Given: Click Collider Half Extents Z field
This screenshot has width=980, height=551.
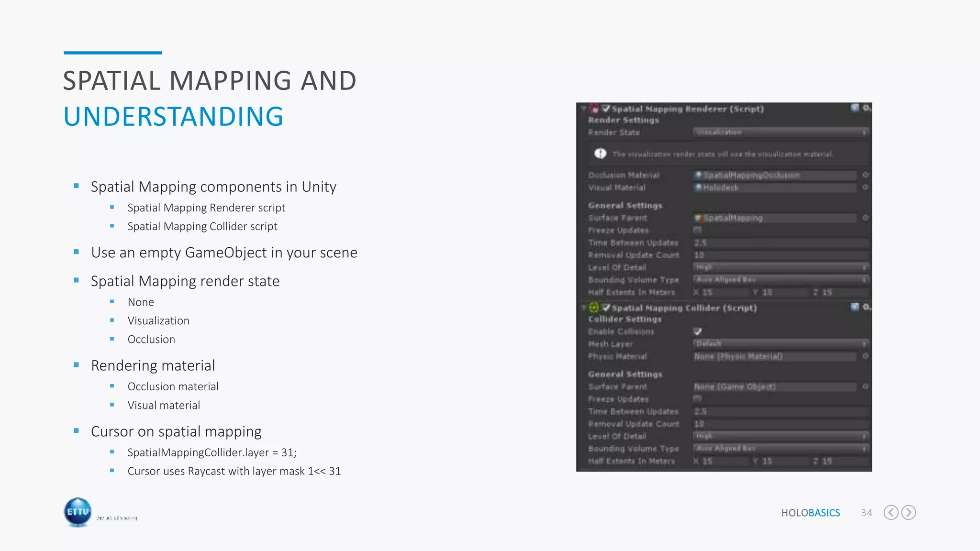Looking at the screenshot, I should pyautogui.click(x=845, y=461).
